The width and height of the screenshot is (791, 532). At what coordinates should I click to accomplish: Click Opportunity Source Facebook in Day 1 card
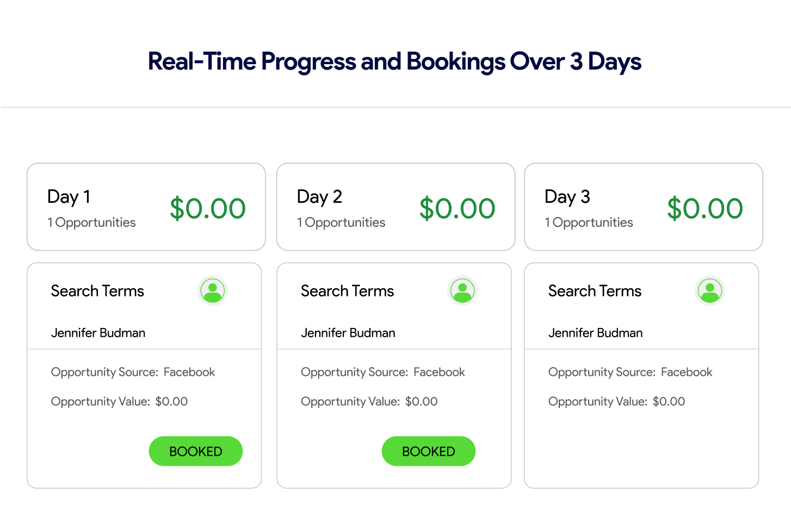click(x=133, y=372)
